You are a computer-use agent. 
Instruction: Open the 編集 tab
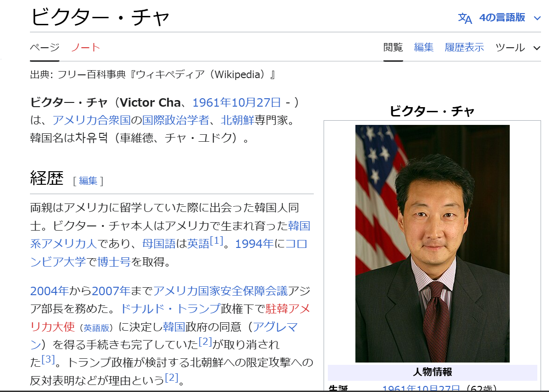tap(424, 47)
